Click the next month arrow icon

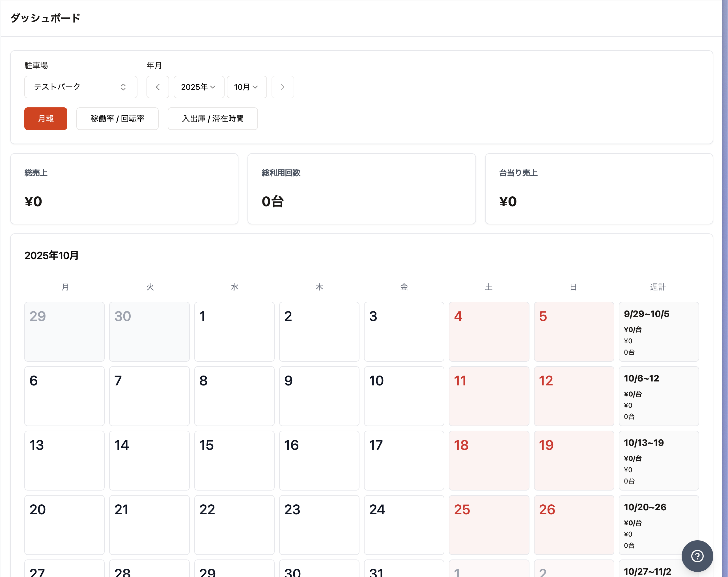tap(283, 87)
